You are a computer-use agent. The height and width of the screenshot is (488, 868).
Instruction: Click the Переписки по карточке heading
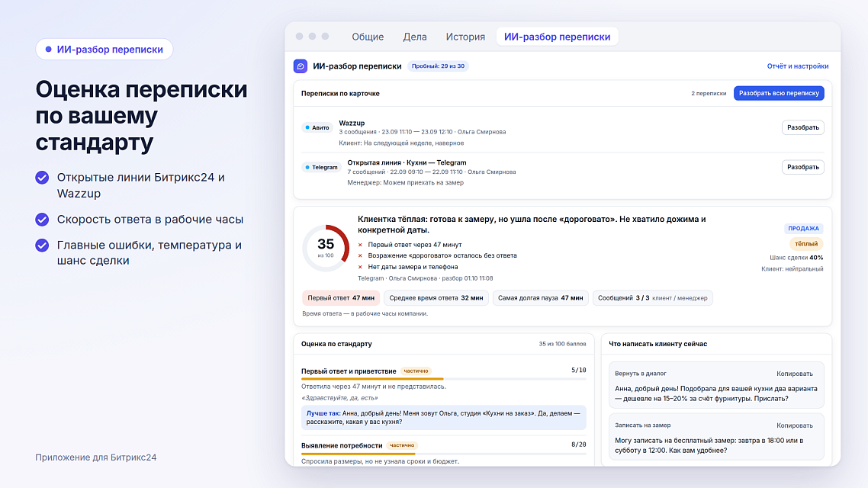(x=340, y=94)
